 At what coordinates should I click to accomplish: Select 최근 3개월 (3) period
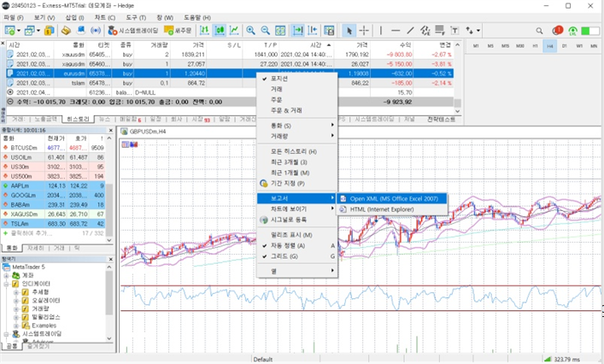pos(297,162)
